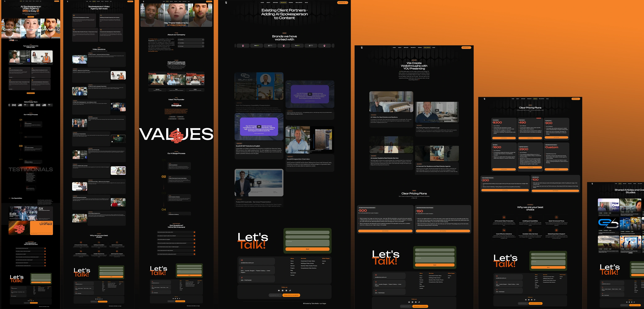
Task: Select PROJECTS tab in Projects page navbar
Action: (283, 2)
